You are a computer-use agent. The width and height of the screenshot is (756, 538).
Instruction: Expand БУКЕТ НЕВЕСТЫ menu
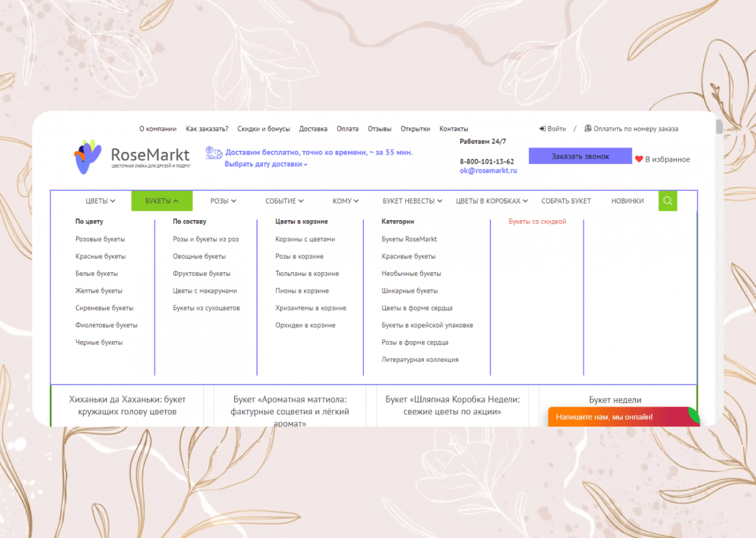tap(412, 201)
